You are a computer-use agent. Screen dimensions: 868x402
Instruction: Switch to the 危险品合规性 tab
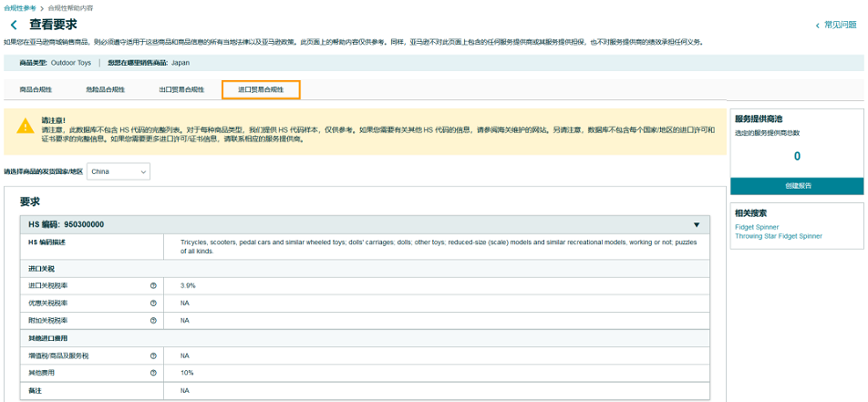[x=105, y=90]
